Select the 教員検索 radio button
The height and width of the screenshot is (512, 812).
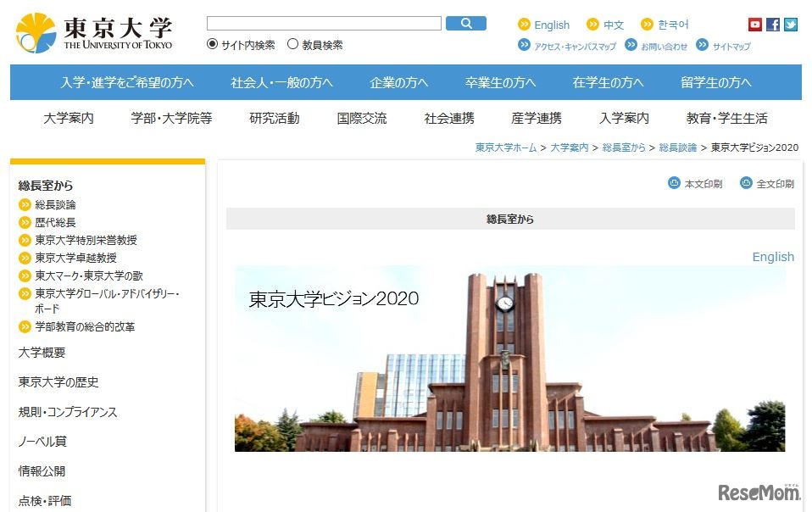tap(292, 44)
